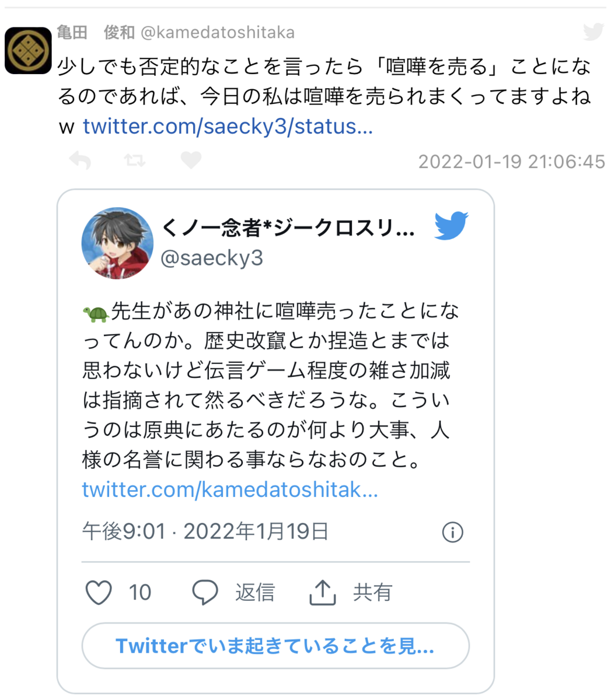Click the reply arrow icon under the tweet
Image resolution: width=611 pixels, height=700 pixels.
pyautogui.click(x=80, y=160)
